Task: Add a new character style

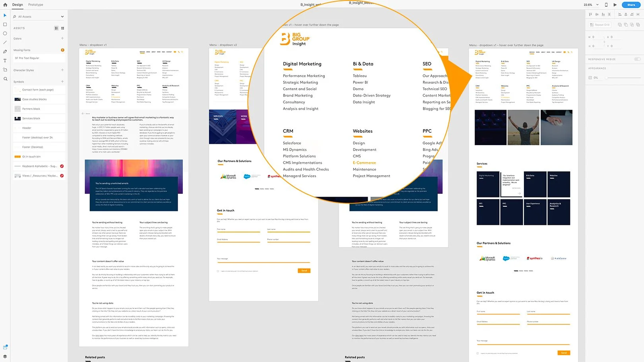Action: (62, 70)
